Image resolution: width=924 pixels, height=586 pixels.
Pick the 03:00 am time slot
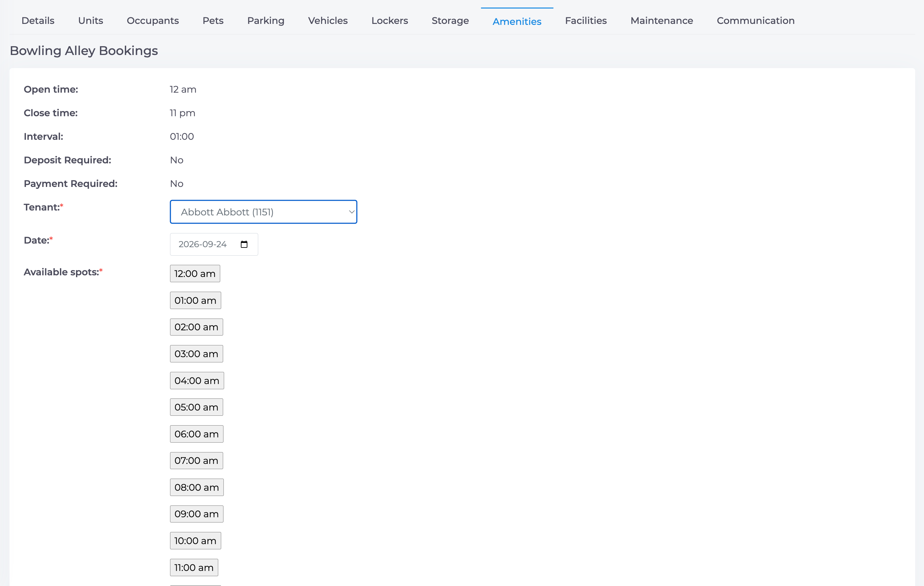(197, 354)
